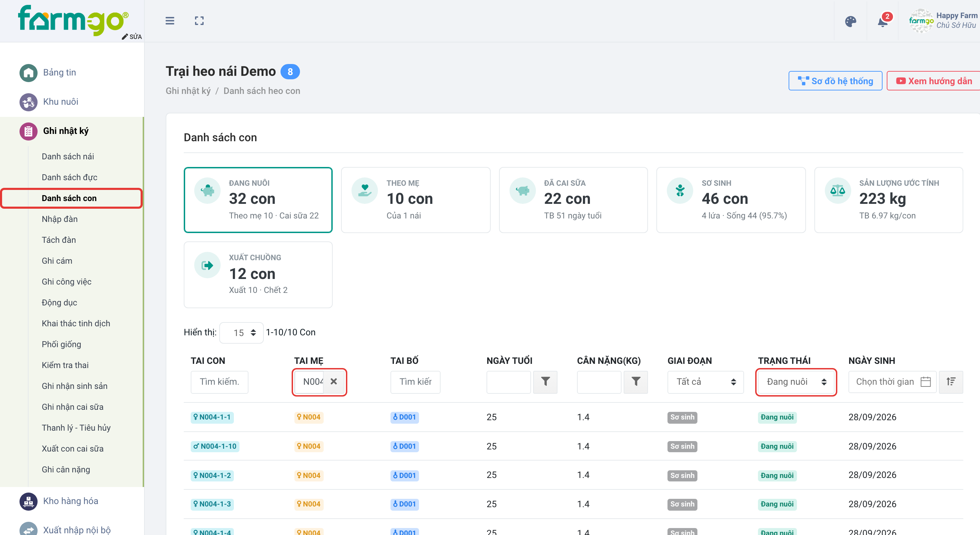980x535 pixels.
Task: Click boar tag D001 in N004-1-2 row
Action: click(x=404, y=475)
